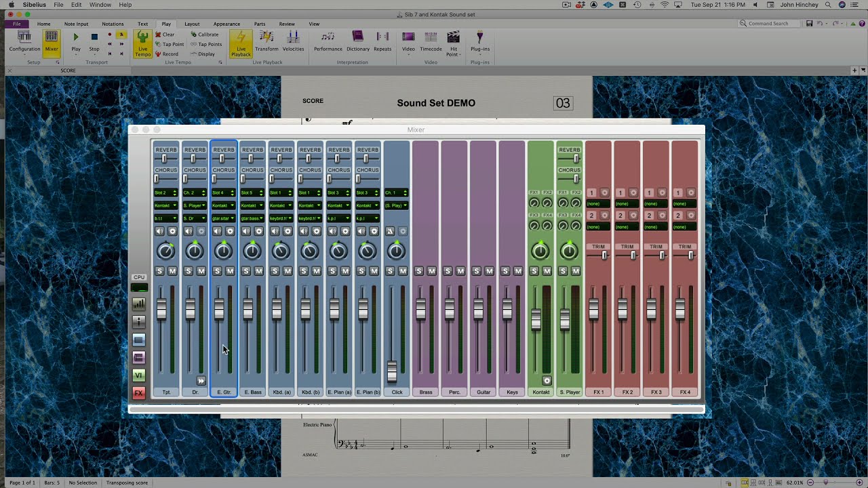Open the b.t.t sound dropdown on the Tpt. strip
The image size is (868, 488).
tap(166, 218)
